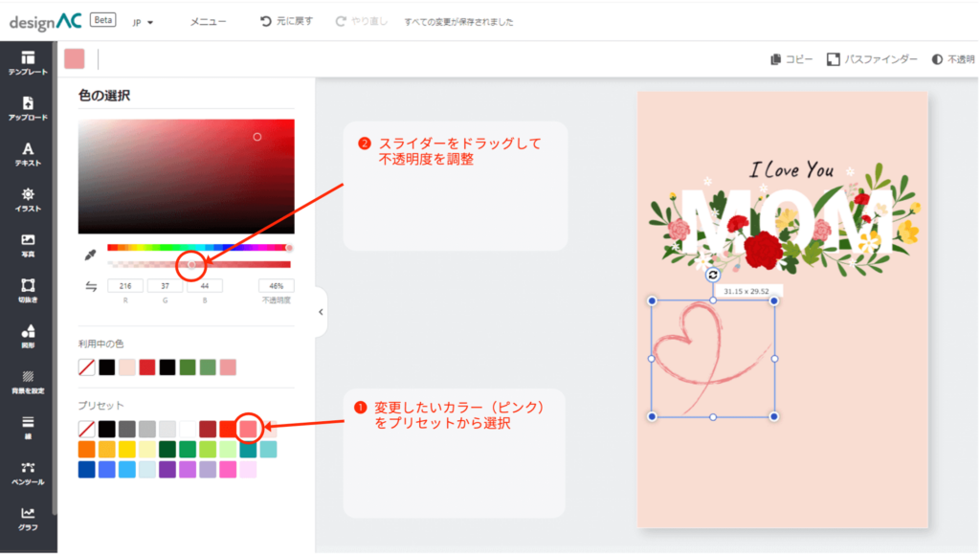This screenshot has height=555, width=980.
Task: Select dark green swatch in 利用中の色
Action: click(188, 367)
